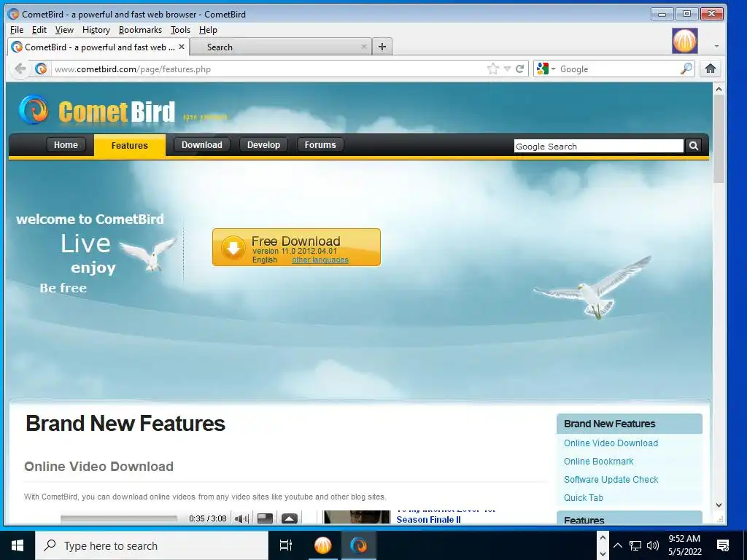Open Develop page in site navigation
747x560 pixels.
click(263, 145)
